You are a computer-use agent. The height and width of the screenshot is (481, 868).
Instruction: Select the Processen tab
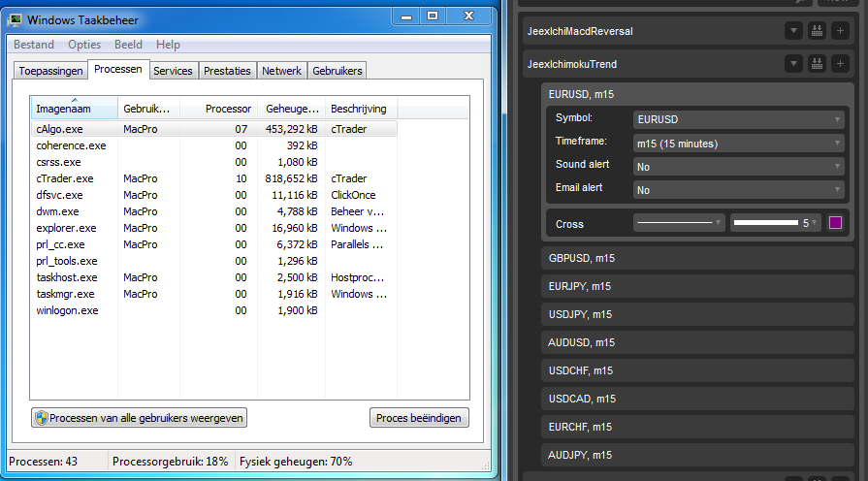118,69
